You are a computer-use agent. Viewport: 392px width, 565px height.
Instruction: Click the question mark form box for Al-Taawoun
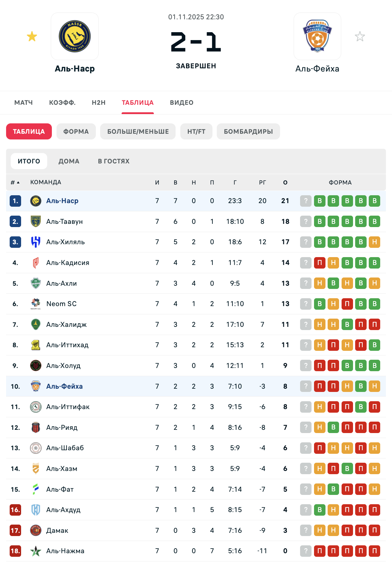306,222
